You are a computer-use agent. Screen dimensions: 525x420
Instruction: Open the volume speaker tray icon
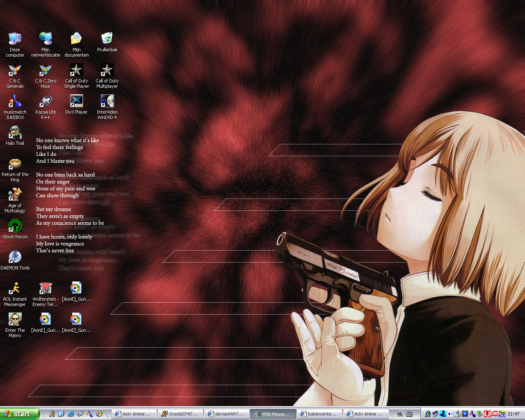pyautogui.click(x=450, y=414)
